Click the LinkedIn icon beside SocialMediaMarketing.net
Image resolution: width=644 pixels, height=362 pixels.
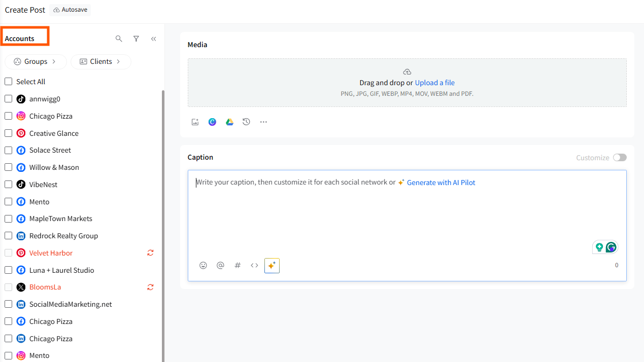(x=21, y=304)
